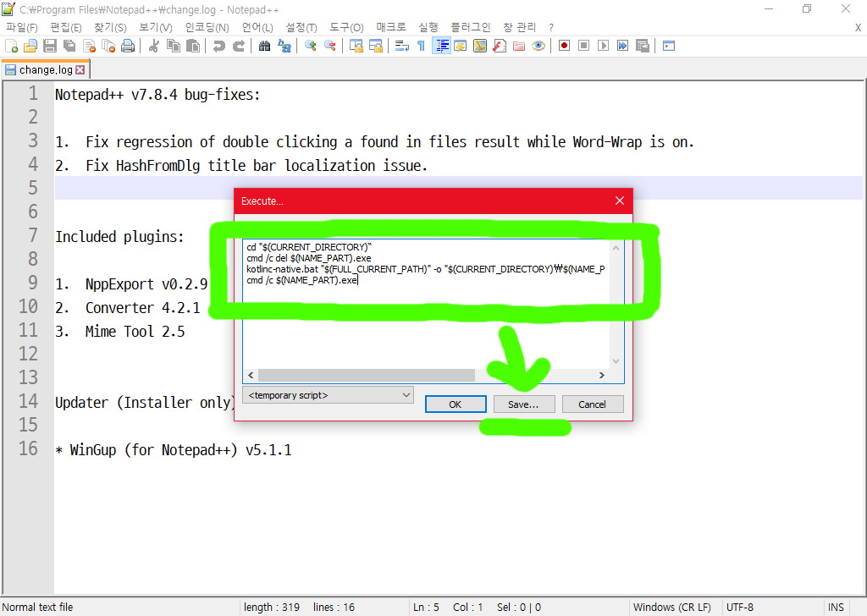
Task: Open the <temporary script> dropdown
Action: 328,395
